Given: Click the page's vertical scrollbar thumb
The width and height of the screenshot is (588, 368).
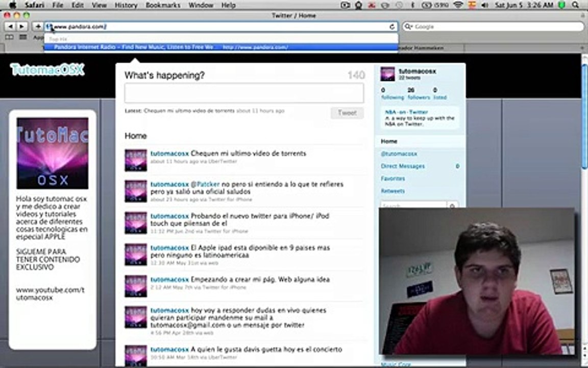Looking at the screenshot, I should [x=584, y=117].
